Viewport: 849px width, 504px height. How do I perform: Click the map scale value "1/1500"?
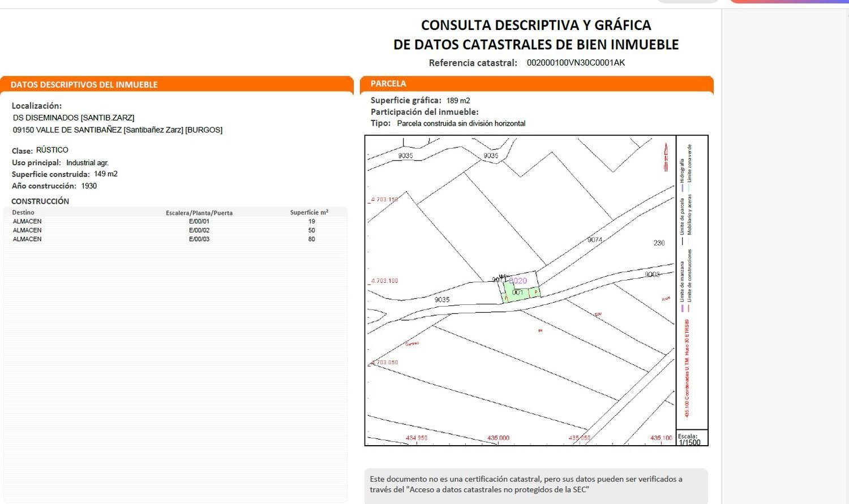coord(690,442)
